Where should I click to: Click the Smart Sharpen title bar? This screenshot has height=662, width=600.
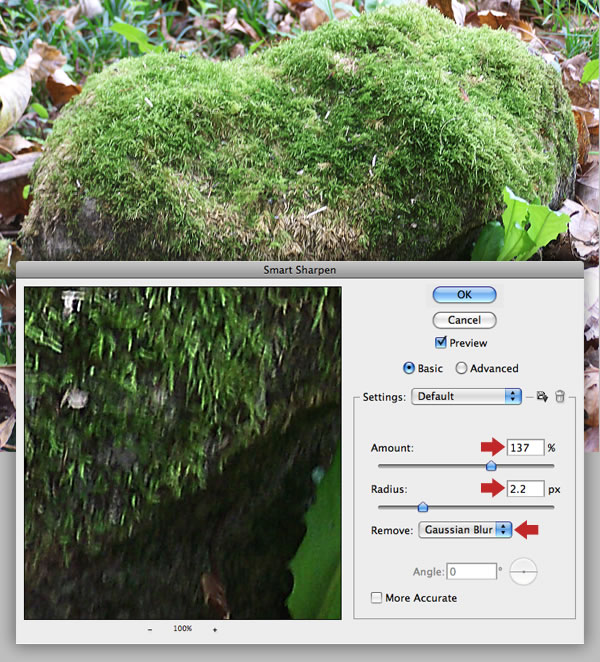click(300, 269)
